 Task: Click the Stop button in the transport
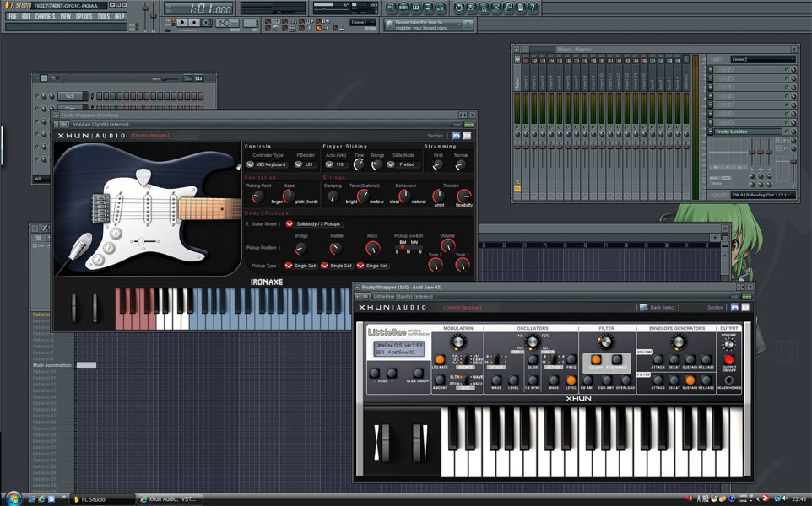194,23
